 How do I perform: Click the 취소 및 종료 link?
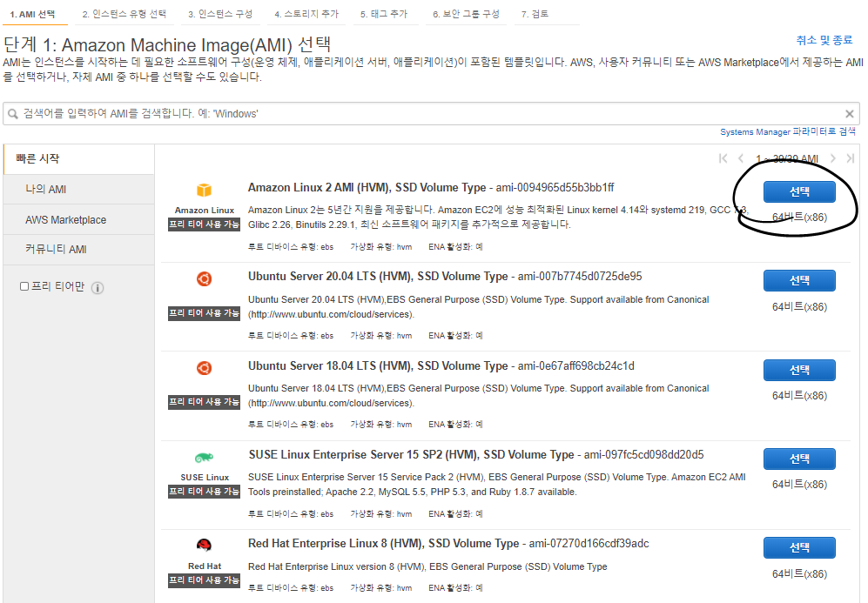(824, 40)
